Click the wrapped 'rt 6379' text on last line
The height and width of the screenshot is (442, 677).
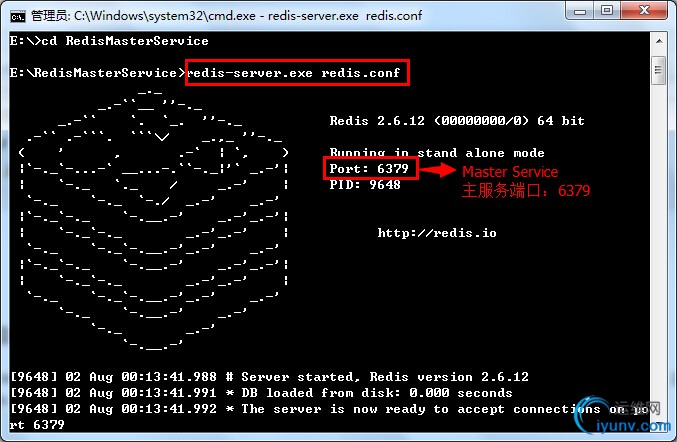pyautogui.click(x=37, y=425)
